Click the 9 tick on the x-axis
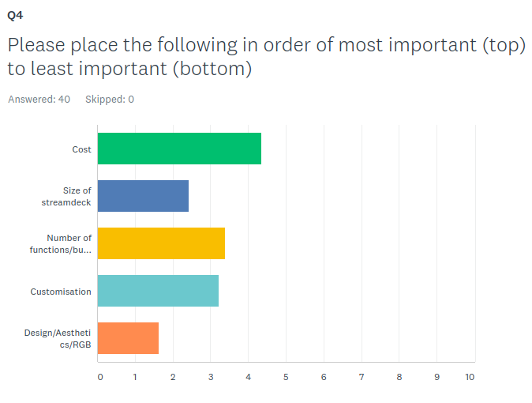This screenshot has height=403, width=532. tap(437, 377)
